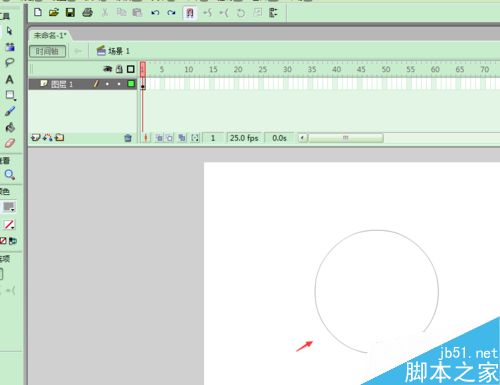Toggle visibility dot of 图层 1
The width and height of the screenshot is (500, 385).
(x=107, y=84)
